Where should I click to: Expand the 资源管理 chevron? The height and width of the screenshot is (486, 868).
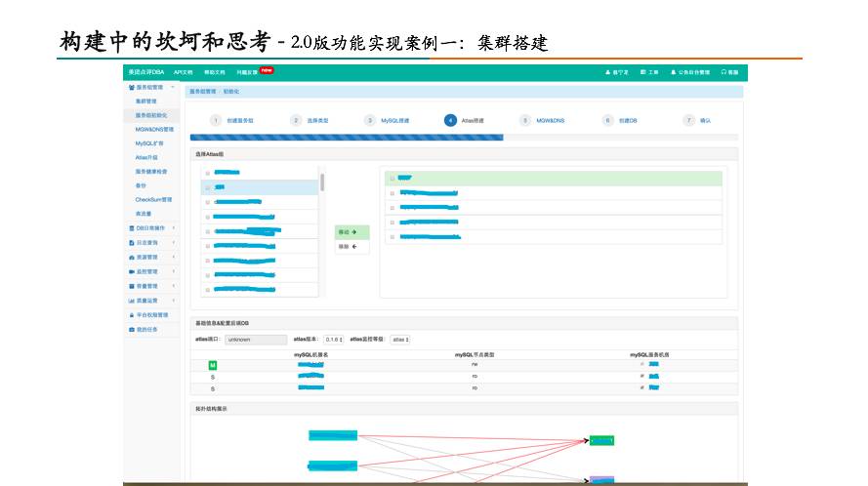click(x=173, y=258)
